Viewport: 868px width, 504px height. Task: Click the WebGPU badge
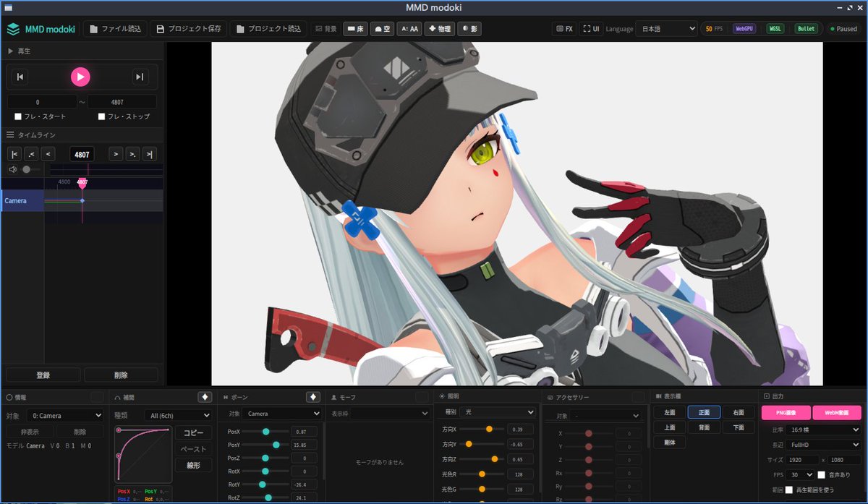click(745, 29)
